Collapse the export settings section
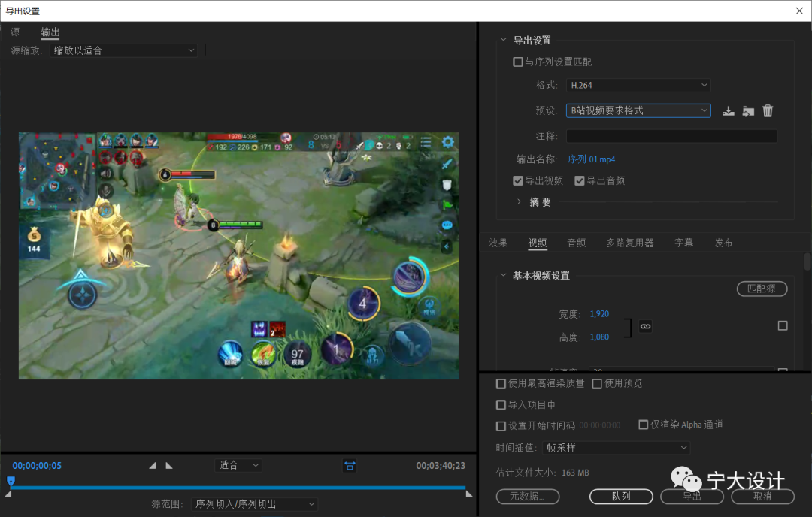Viewport: 812px width, 517px height. tap(503, 40)
